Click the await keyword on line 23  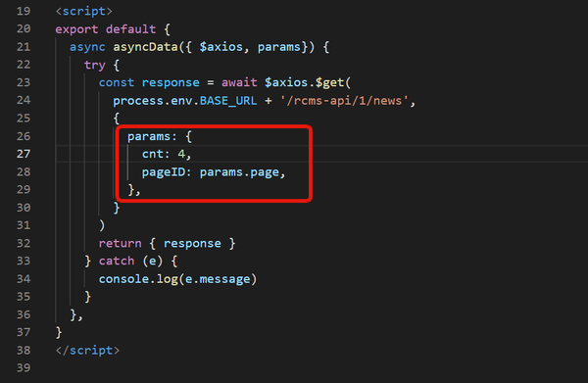(239, 82)
